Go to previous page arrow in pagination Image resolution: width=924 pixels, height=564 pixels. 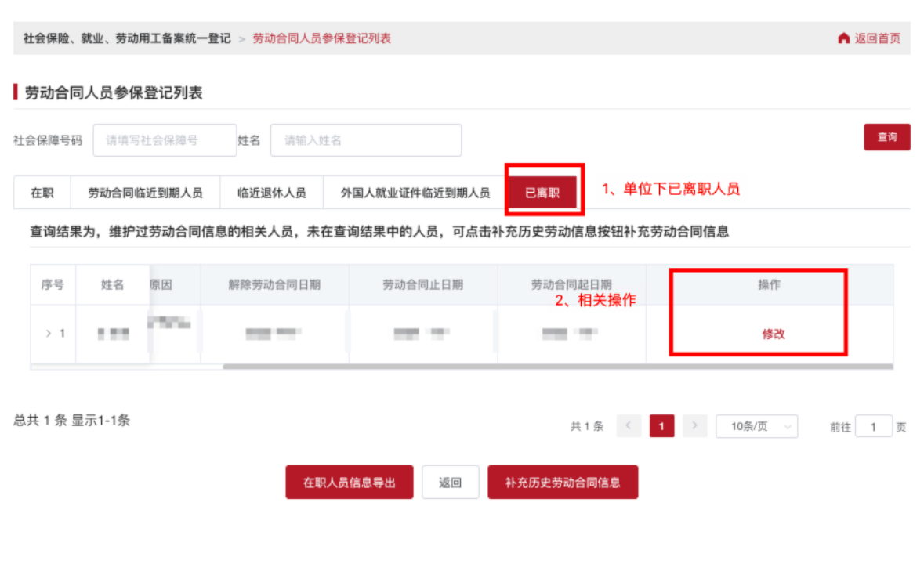click(x=629, y=426)
